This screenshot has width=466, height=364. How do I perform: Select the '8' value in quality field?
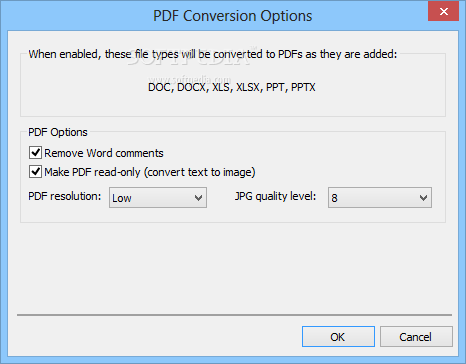tap(334, 198)
